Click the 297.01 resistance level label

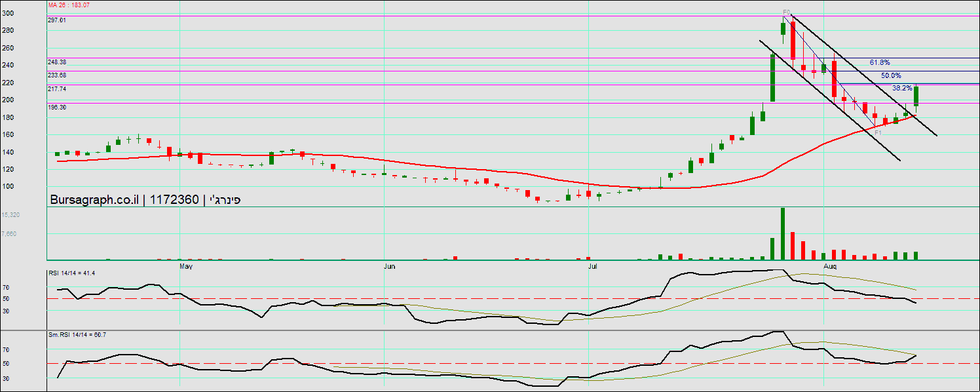(x=57, y=20)
